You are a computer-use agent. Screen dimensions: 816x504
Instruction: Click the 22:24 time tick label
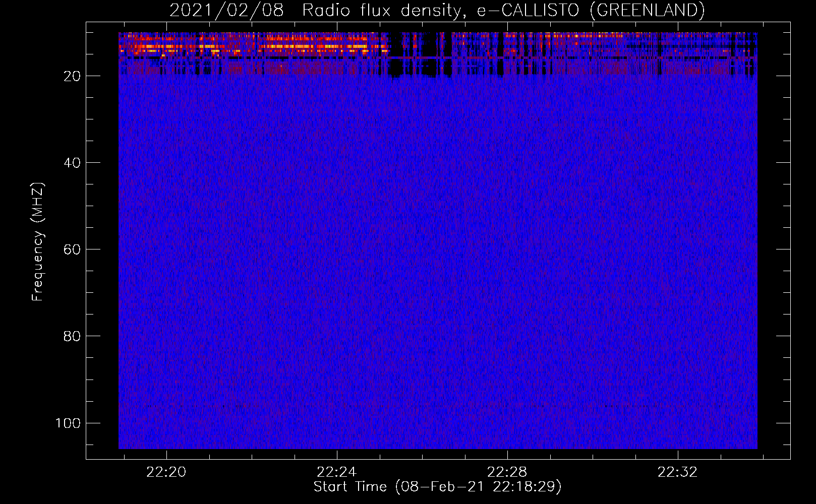tap(336, 472)
